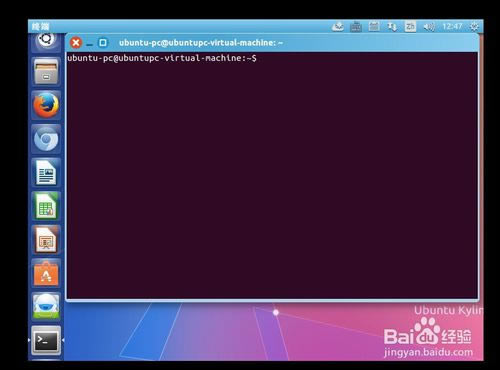Launch Chromium browser from the dock

[46, 139]
